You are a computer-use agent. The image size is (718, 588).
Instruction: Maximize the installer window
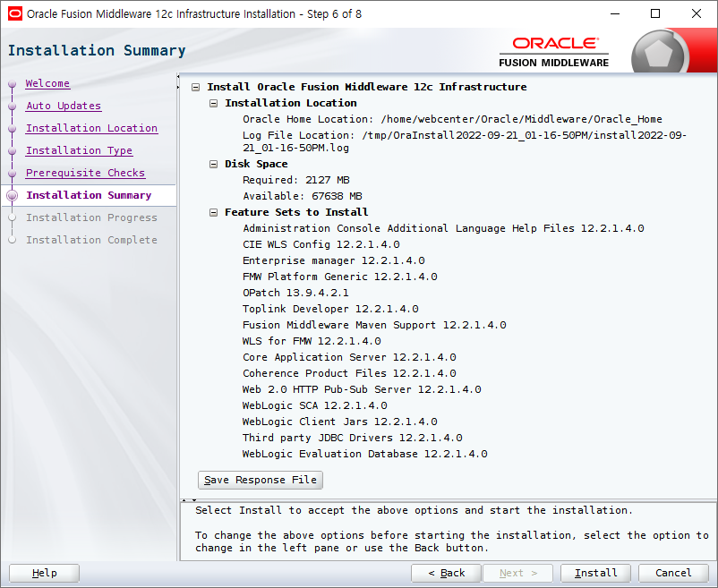pyautogui.click(x=655, y=13)
